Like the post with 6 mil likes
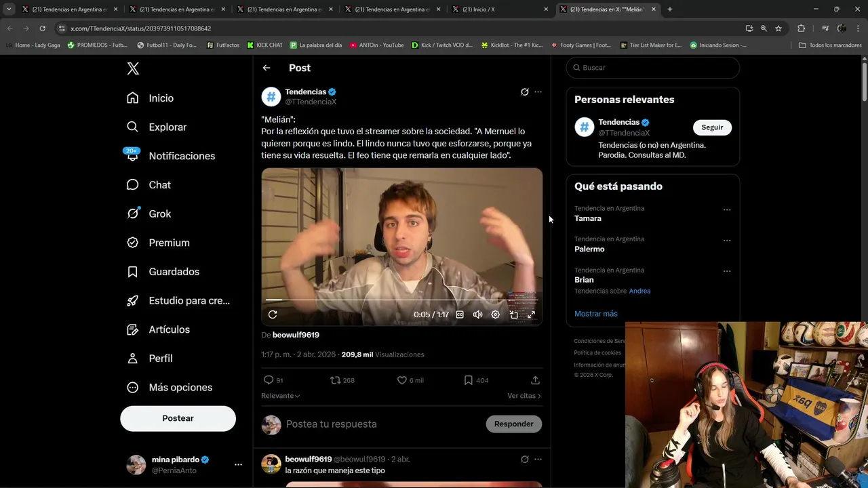Viewport: 868px width, 488px height. pyautogui.click(x=410, y=380)
